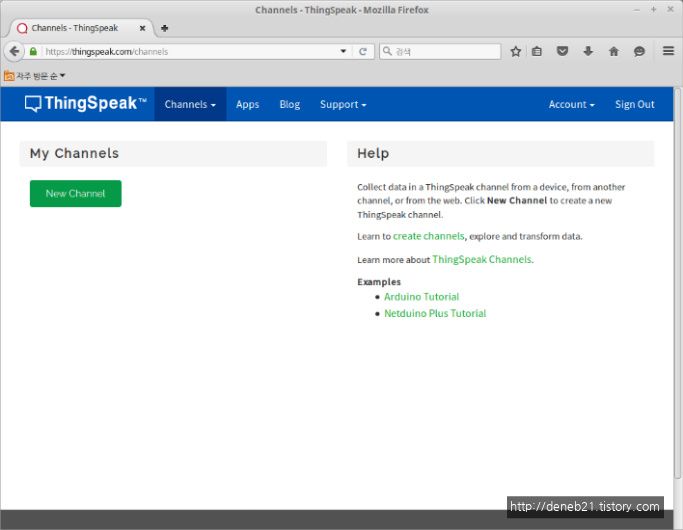The image size is (683, 530).
Task: Sign Out of ThingSpeak
Action: [635, 104]
